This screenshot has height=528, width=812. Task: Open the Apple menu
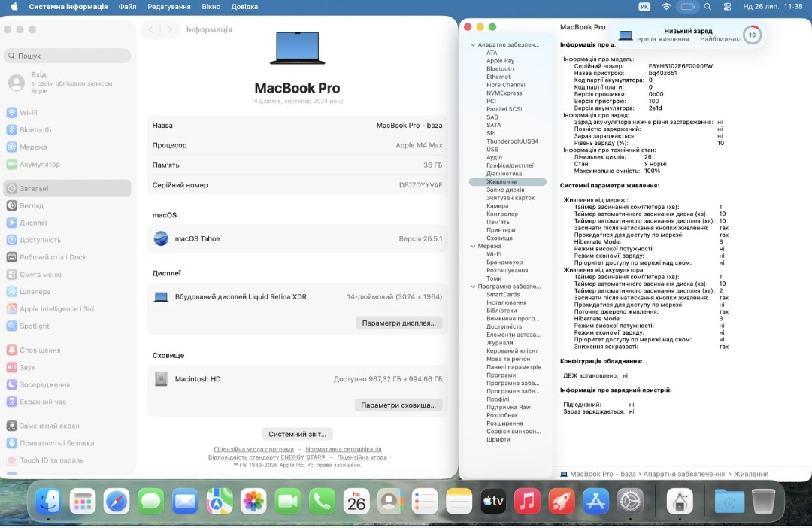tap(14, 6)
